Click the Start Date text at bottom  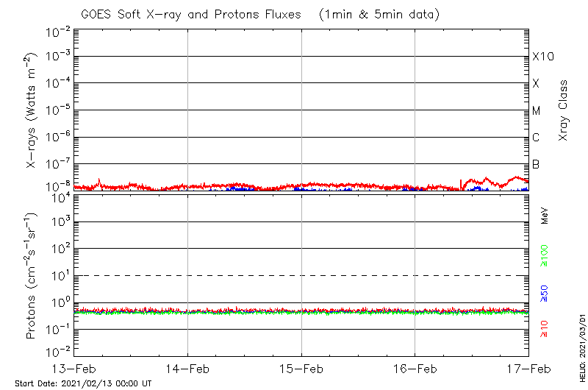tap(83, 383)
